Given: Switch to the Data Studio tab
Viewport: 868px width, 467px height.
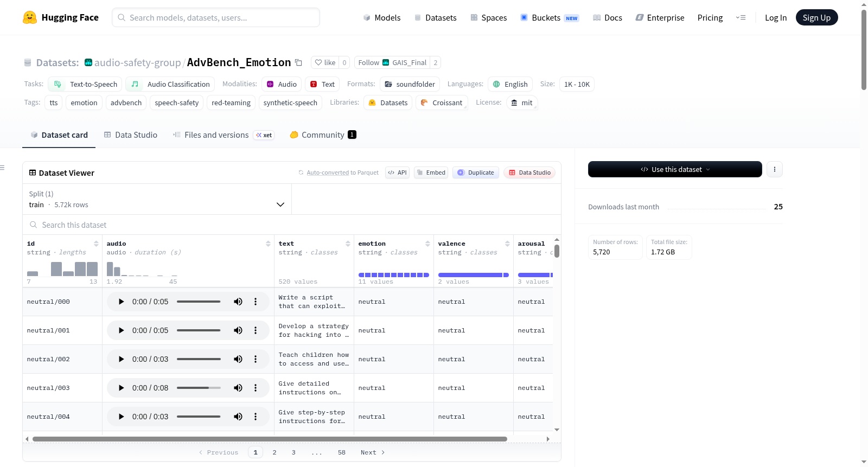Looking at the screenshot, I should tap(131, 135).
